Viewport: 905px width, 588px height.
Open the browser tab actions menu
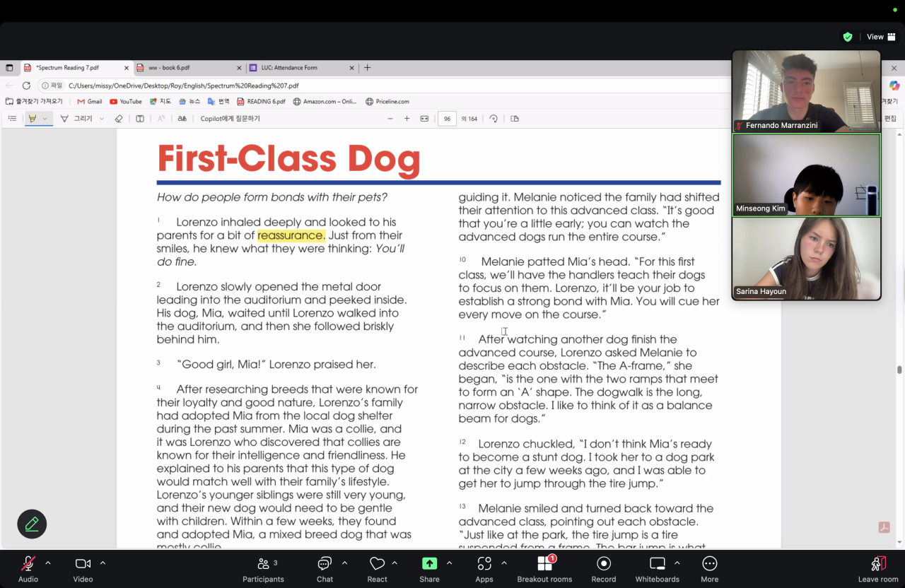[x=9, y=68]
